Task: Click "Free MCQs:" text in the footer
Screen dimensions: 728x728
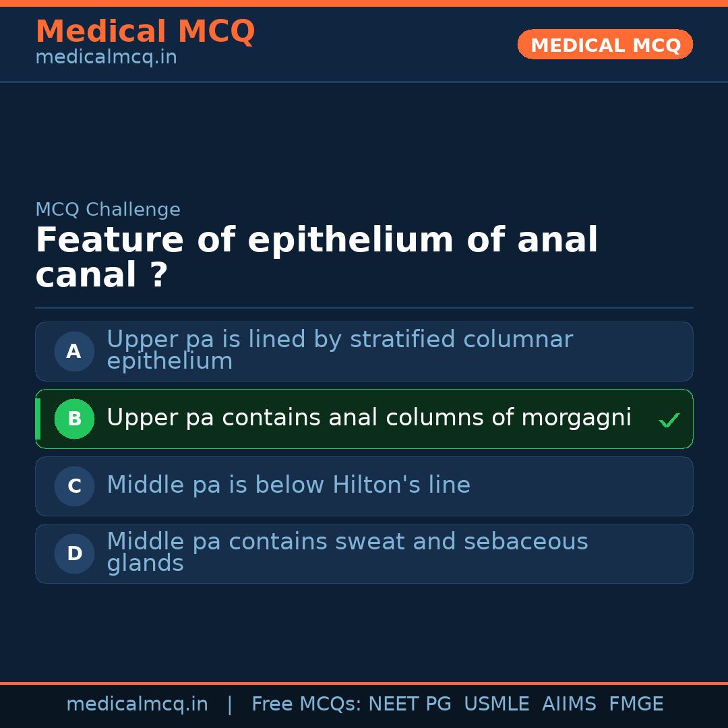Action: [x=307, y=704]
